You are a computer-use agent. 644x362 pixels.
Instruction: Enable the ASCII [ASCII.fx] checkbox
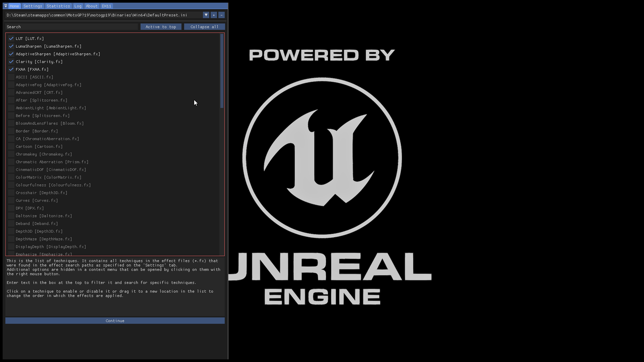pos(11,77)
